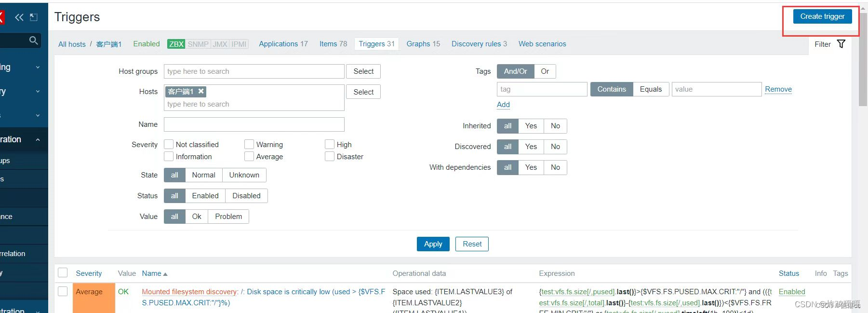Click Select button for Hosts
The height and width of the screenshot is (313, 868).
click(x=363, y=92)
